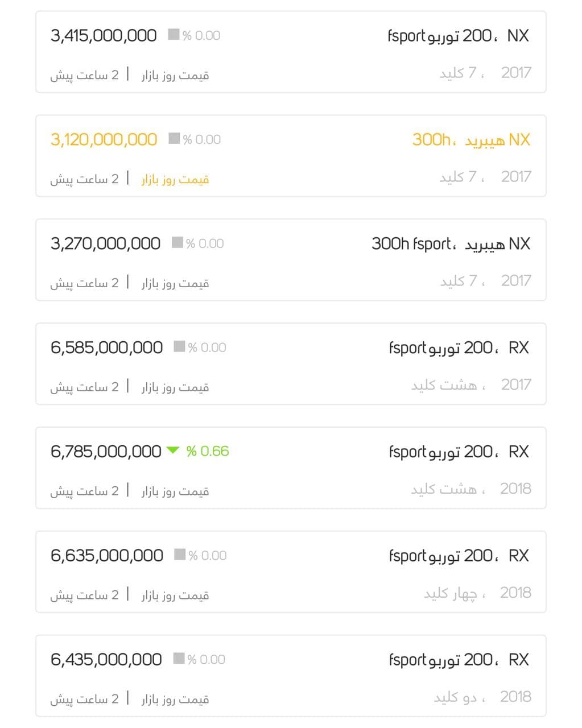Open the highlighted NX هیبرید 300h listing title
This screenshot has width=582, height=728.
[470, 139]
